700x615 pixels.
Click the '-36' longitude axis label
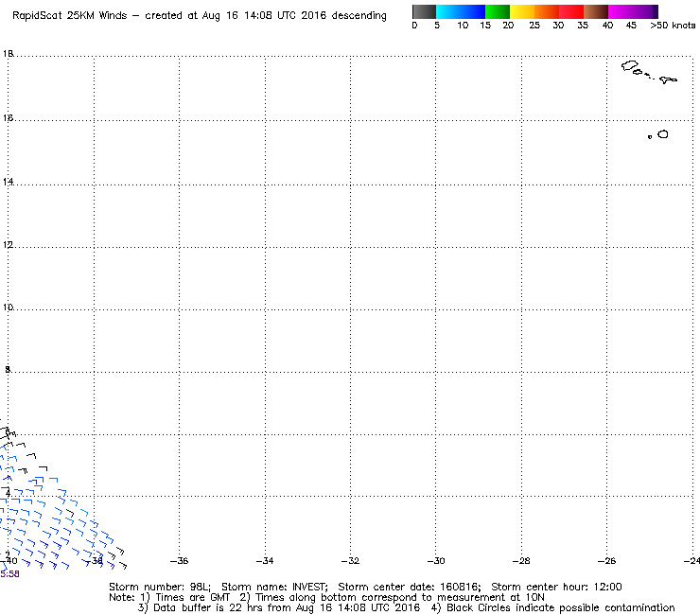pyautogui.click(x=180, y=561)
